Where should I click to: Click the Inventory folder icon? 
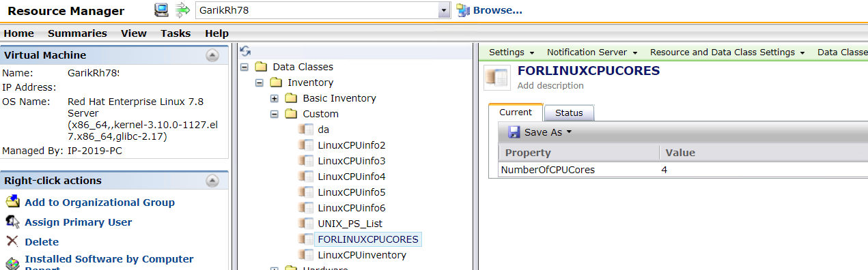point(275,82)
